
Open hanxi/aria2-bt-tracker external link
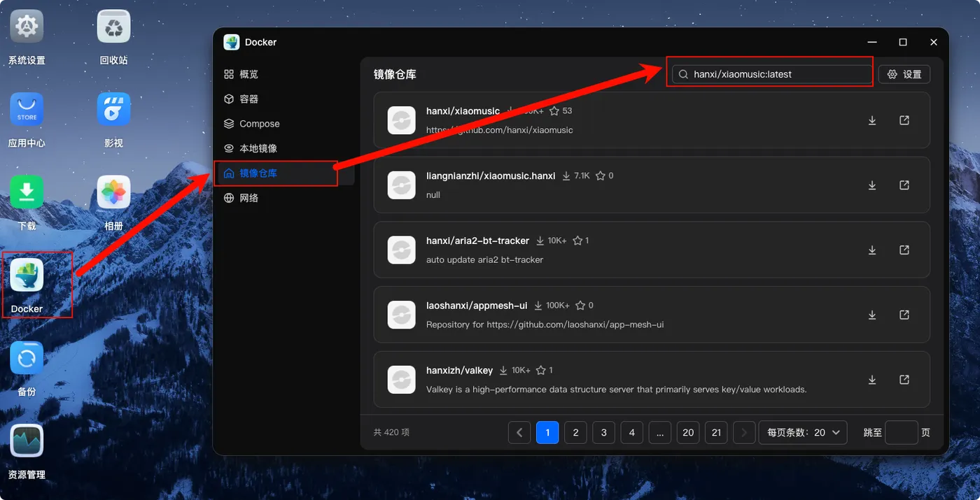pos(904,250)
